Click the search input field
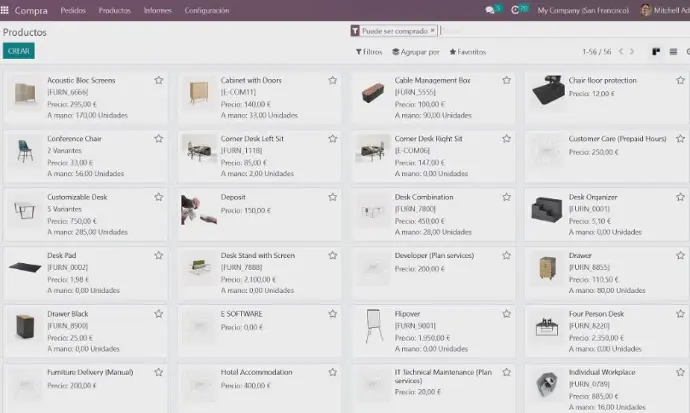The height and width of the screenshot is (413, 690). point(563,31)
